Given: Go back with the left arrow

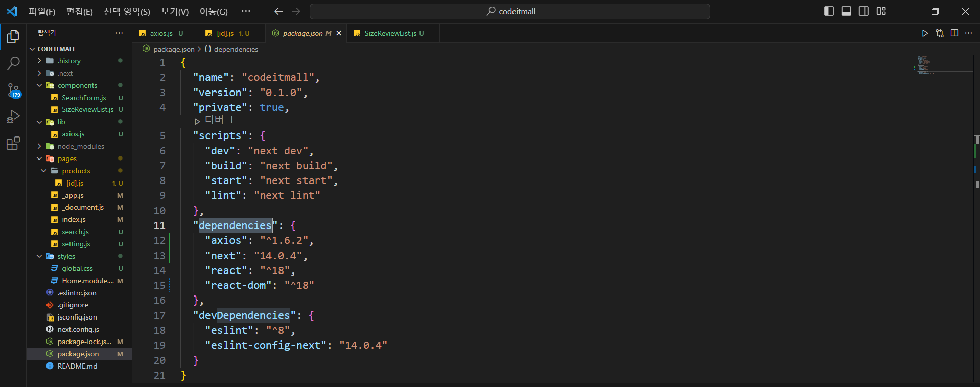Looking at the screenshot, I should pos(278,11).
